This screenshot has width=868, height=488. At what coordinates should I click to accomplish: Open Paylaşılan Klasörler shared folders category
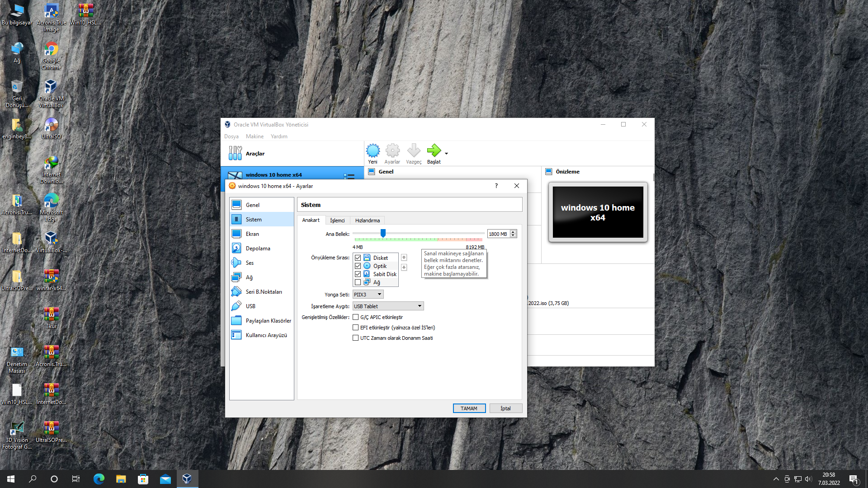[x=268, y=321]
